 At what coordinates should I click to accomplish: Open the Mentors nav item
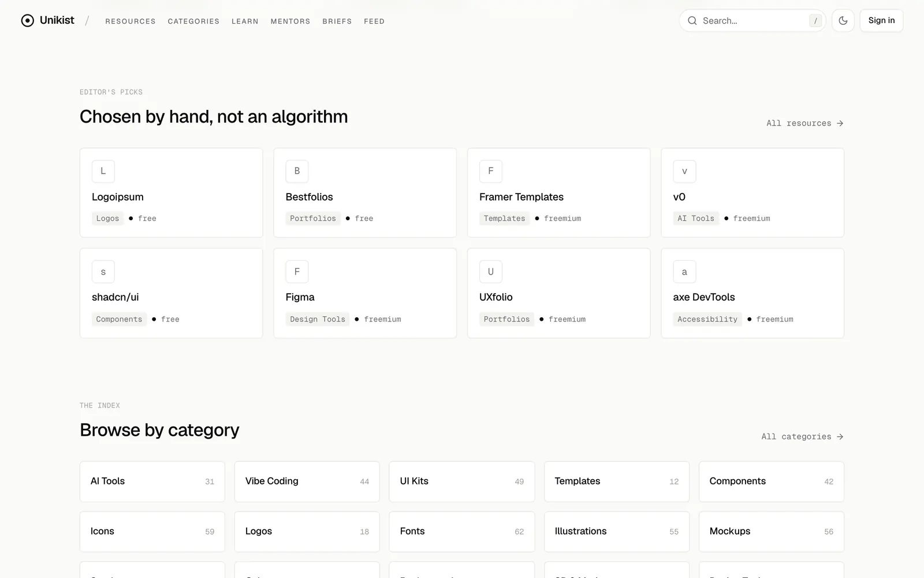(x=290, y=21)
